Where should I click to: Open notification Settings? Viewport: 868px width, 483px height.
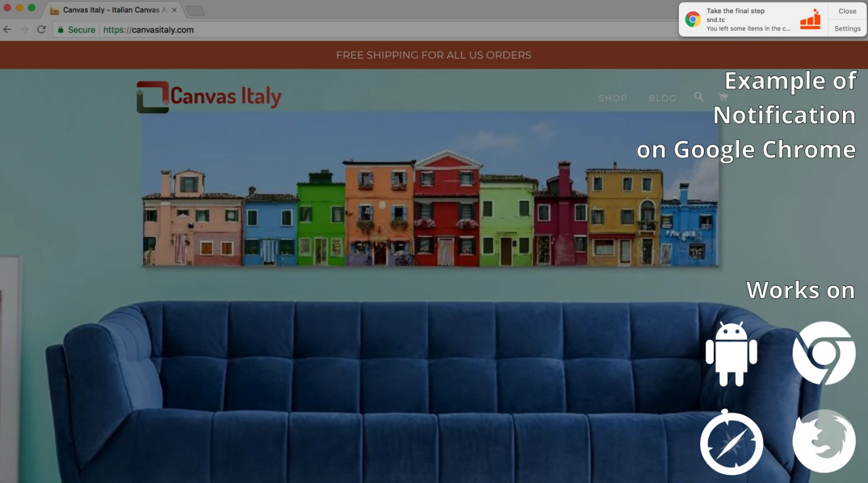coord(847,28)
